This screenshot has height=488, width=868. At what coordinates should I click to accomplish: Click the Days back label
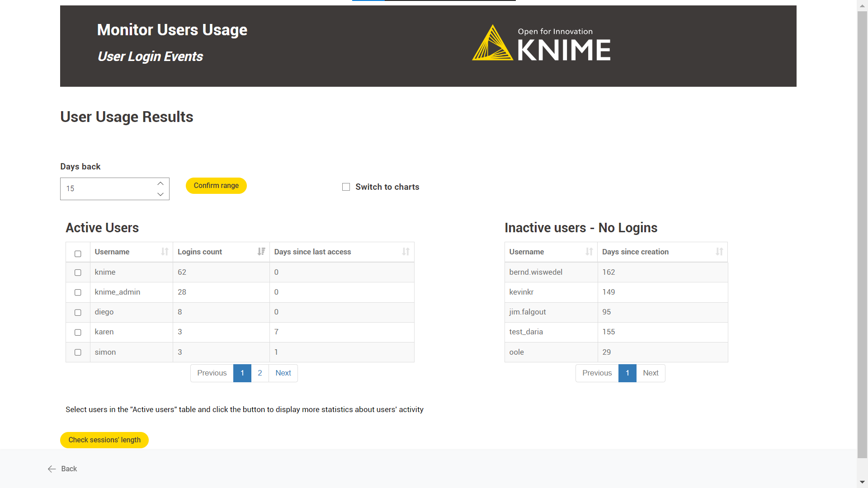pyautogui.click(x=80, y=167)
